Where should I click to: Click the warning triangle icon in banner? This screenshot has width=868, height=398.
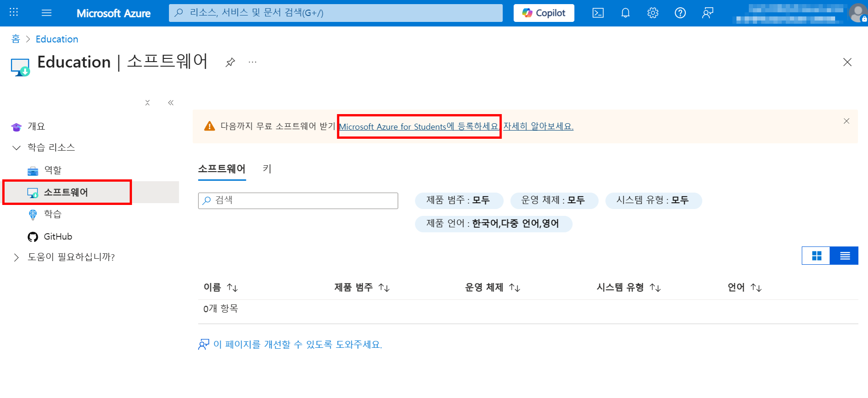coord(209,126)
